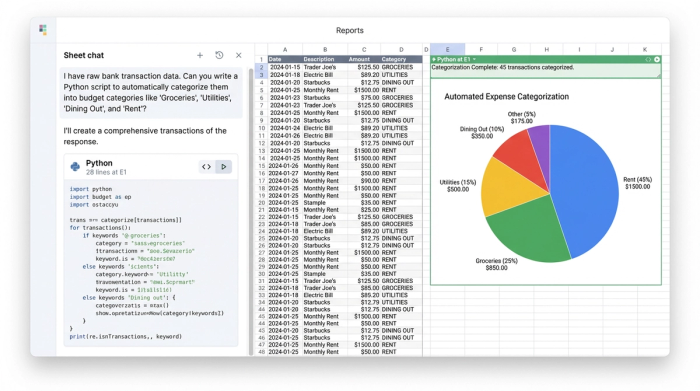The image size is (700, 391).
Task: Close the Sheet chat panel
Action: click(239, 55)
